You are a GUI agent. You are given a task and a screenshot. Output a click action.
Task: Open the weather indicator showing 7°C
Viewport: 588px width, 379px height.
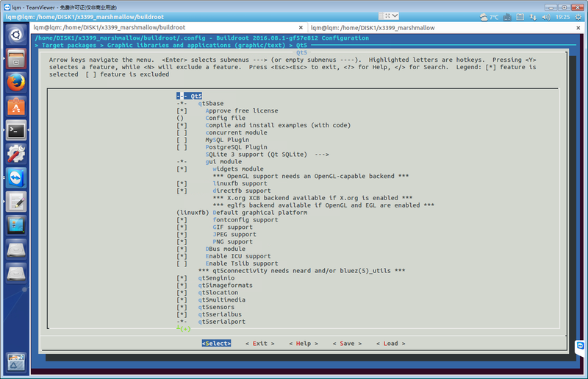(x=489, y=16)
